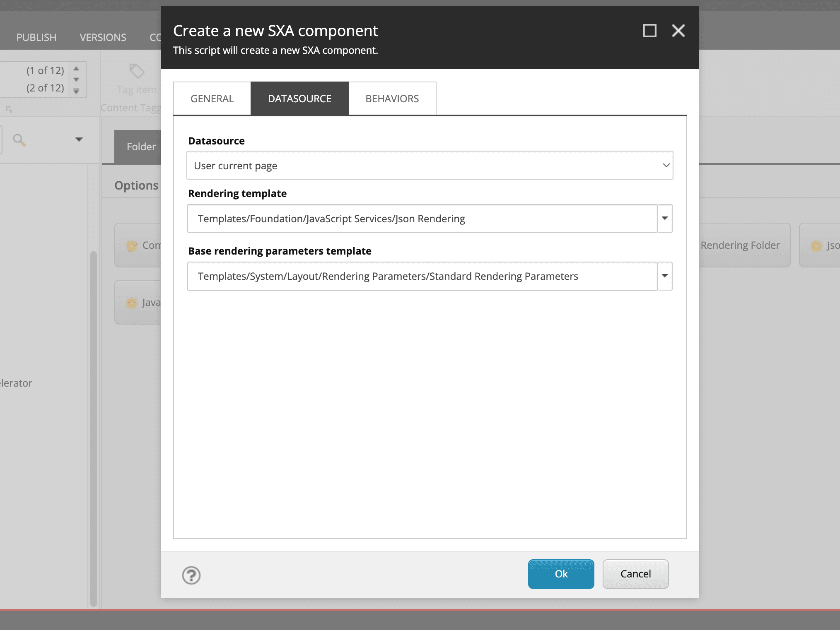Click the Rendering template path field
The height and width of the screenshot is (630, 840).
tap(422, 219)
